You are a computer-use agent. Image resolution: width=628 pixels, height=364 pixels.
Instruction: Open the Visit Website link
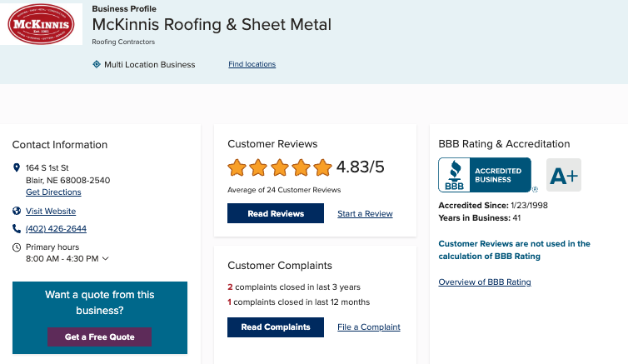click(51, 211)
